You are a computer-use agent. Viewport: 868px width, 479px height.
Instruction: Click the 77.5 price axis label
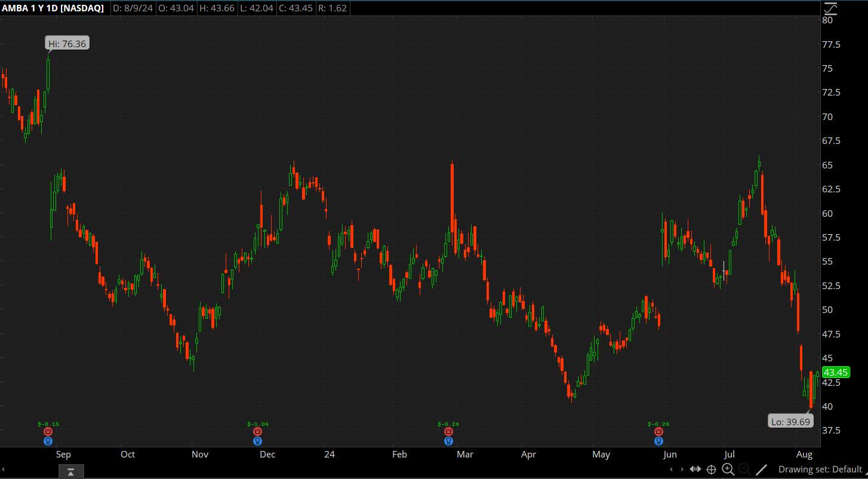pyautogui.click(x=831, y=44)
